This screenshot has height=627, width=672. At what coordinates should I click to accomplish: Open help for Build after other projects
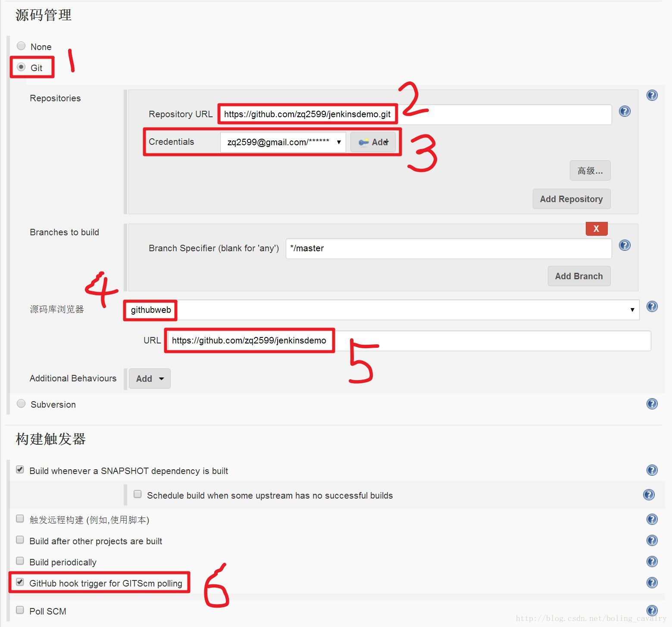pos(652,540)
